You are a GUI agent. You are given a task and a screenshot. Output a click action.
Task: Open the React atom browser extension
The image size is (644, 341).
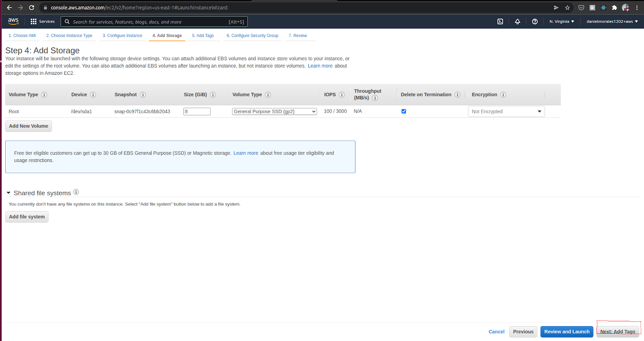tap(603, 8)
